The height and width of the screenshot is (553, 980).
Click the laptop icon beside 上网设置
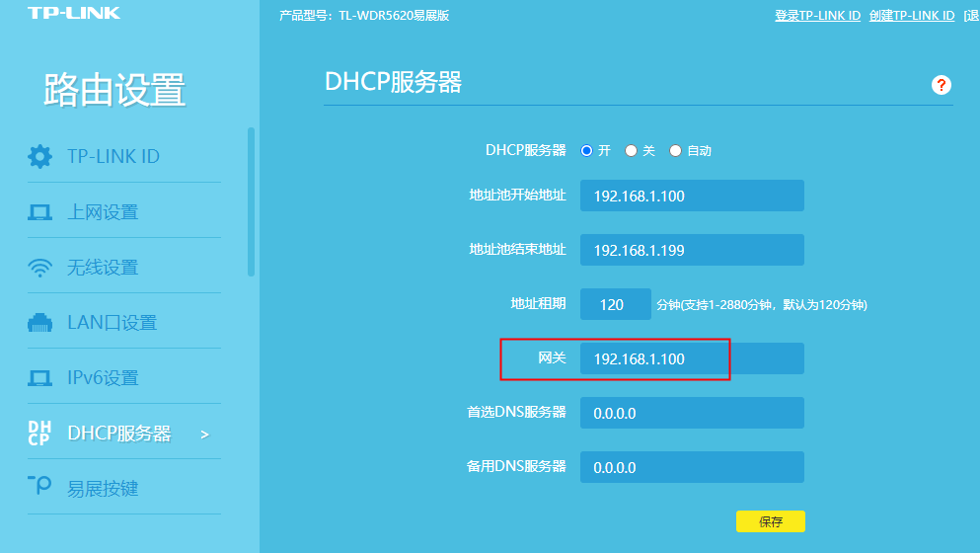click(40, 212)
